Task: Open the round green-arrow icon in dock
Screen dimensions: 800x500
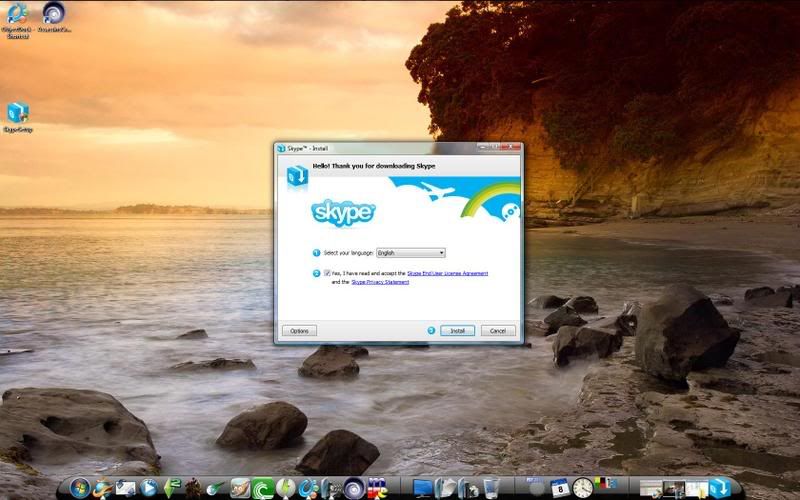Action: tap(286, 488)
